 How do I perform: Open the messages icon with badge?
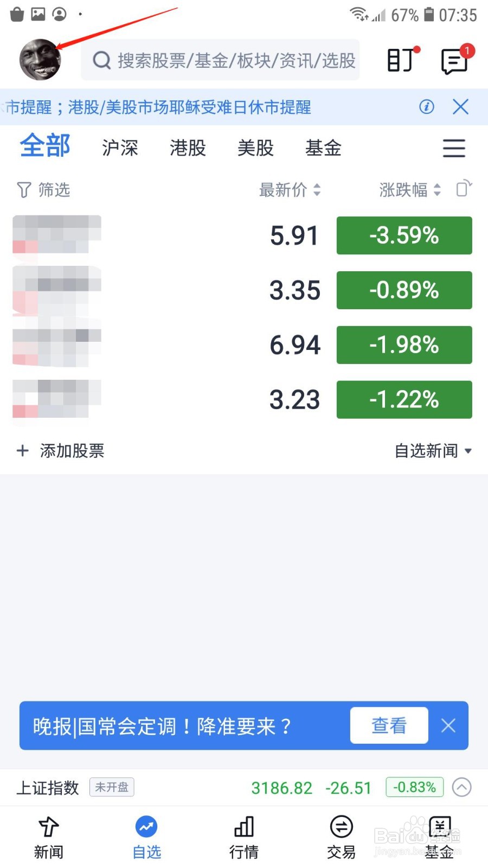point(454,61)
